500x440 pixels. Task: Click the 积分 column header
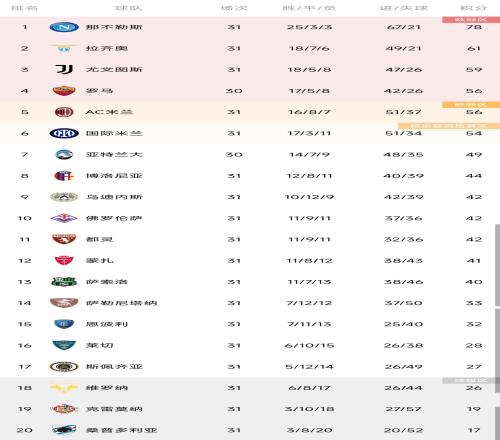(474, 8)
